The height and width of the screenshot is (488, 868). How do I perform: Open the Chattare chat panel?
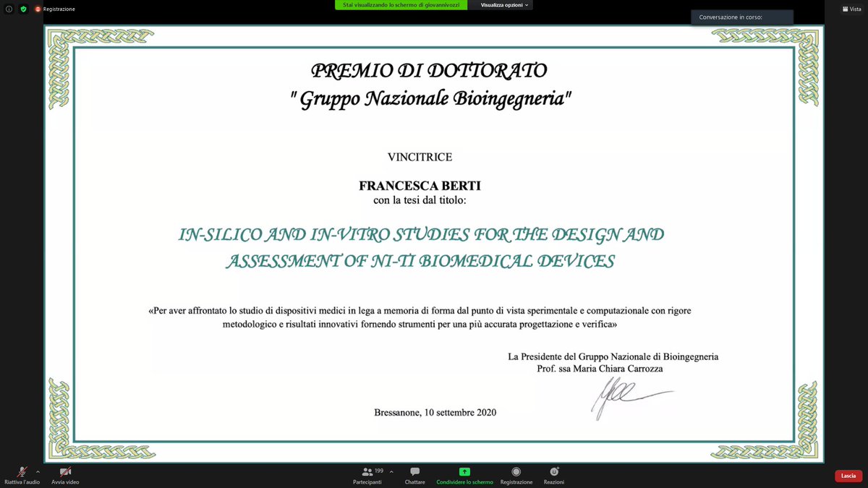415,475
